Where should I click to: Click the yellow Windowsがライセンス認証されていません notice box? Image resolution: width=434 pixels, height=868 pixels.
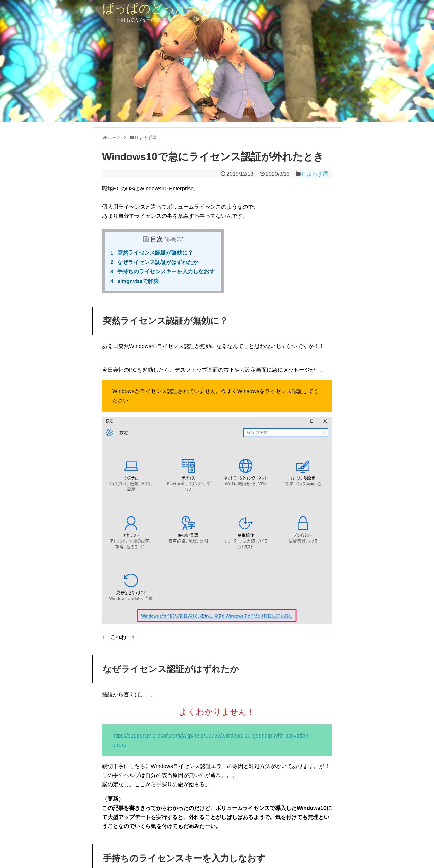click(x=217, y=396)
